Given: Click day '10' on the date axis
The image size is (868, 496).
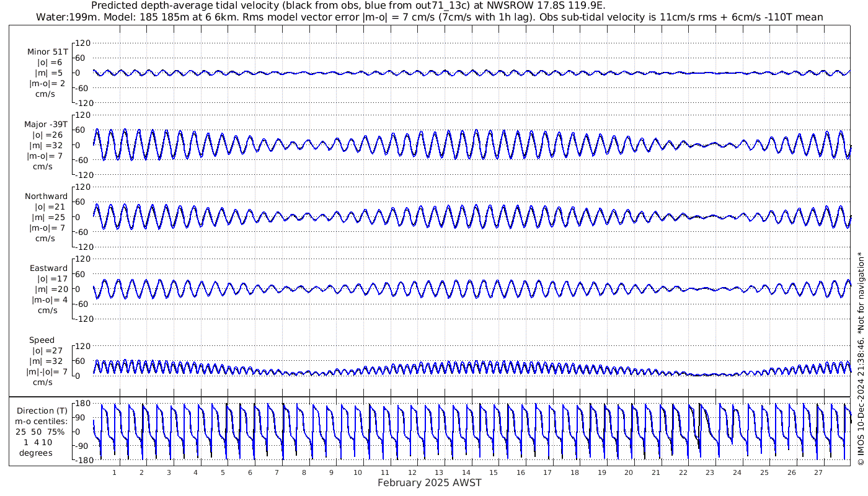Looking at the screenshot, I should [358, 472].
